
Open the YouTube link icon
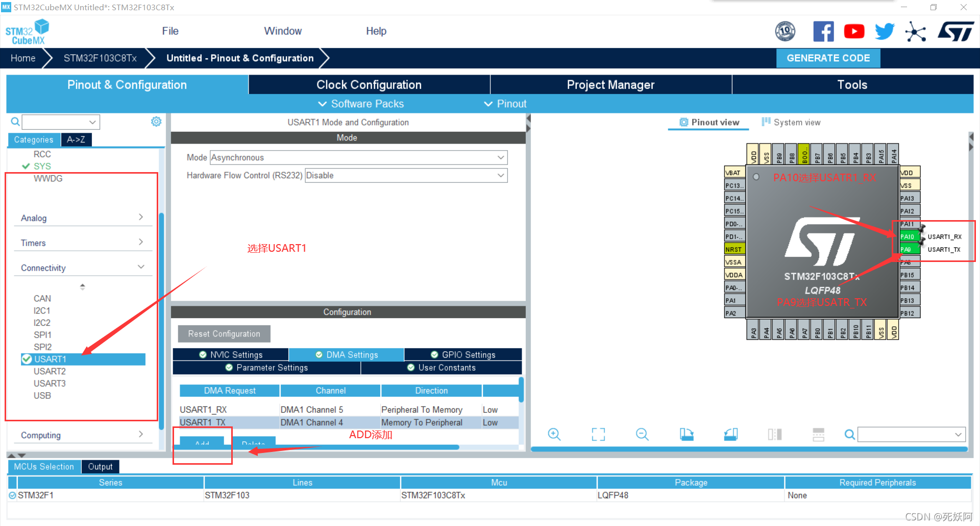click(854, 32)
